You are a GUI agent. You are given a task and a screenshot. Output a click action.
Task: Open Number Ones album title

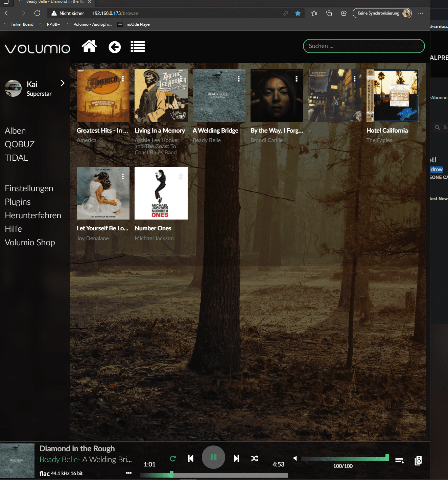tap(153, 228)
